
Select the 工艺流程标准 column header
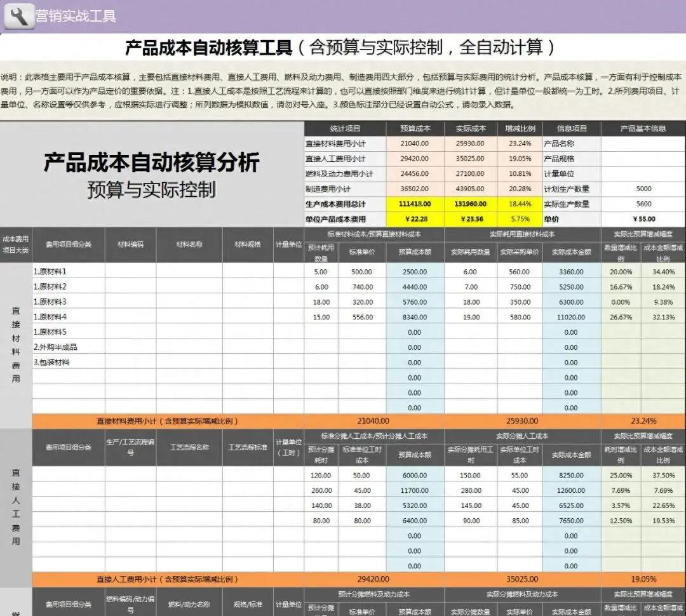pos(248,447)
